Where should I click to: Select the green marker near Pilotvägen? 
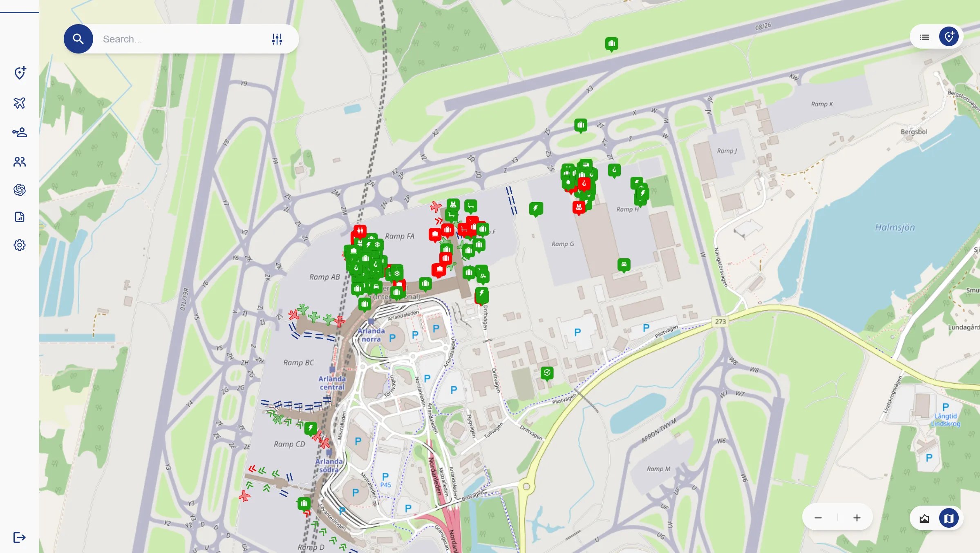547,372
